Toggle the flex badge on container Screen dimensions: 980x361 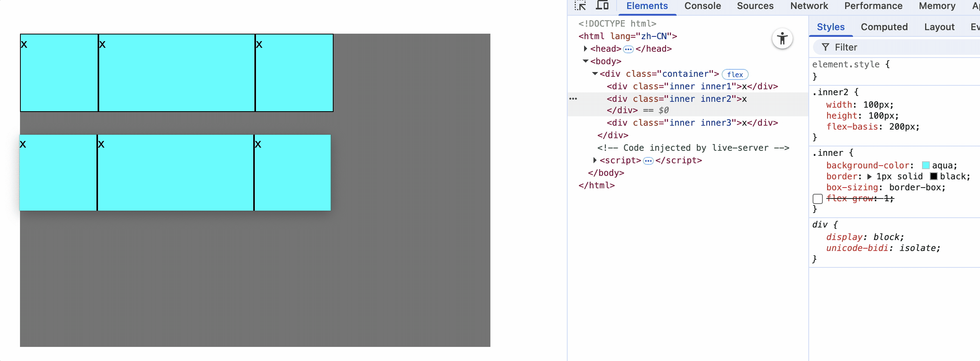tap(735, 74)
